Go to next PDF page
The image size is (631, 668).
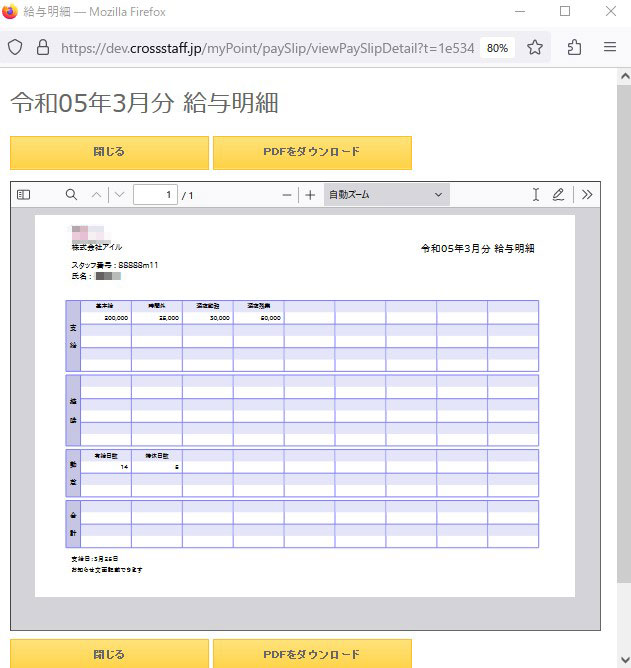pos(120,195)
